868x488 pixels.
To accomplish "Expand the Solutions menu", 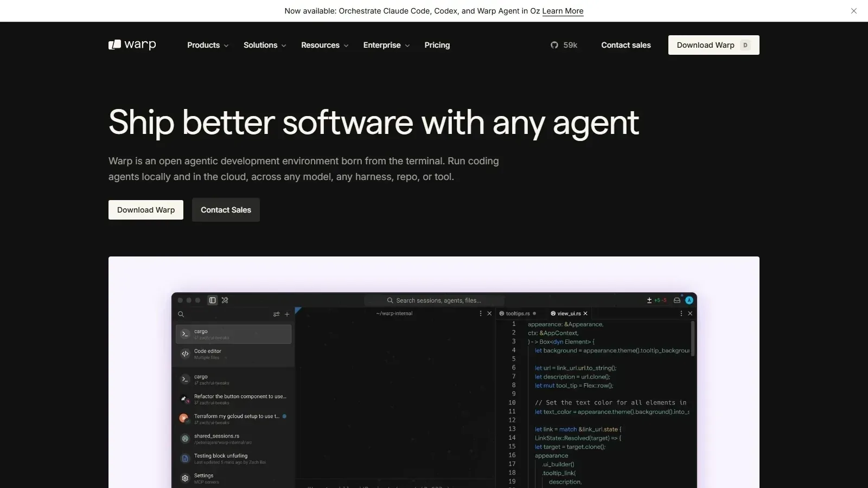I will [265, 45].
